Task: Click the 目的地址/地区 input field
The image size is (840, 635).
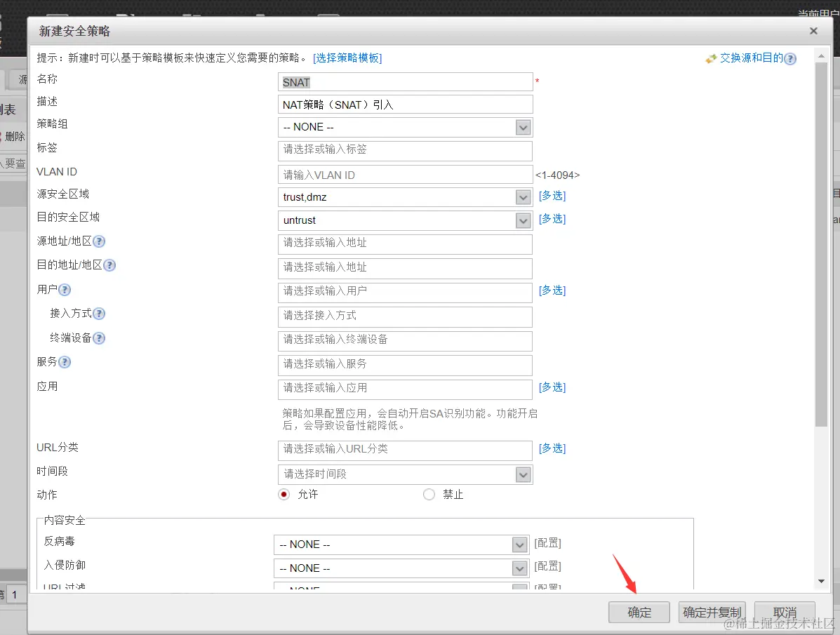Action: click(405, 269)
